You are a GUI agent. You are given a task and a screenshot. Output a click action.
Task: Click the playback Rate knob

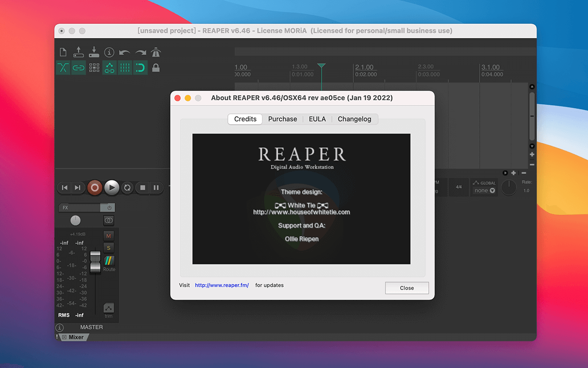[x=509, y=187]
